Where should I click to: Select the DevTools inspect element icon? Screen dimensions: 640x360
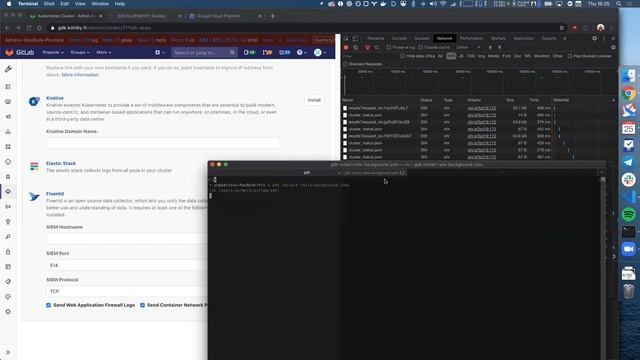pyautogui.click(x=346, y=38)
